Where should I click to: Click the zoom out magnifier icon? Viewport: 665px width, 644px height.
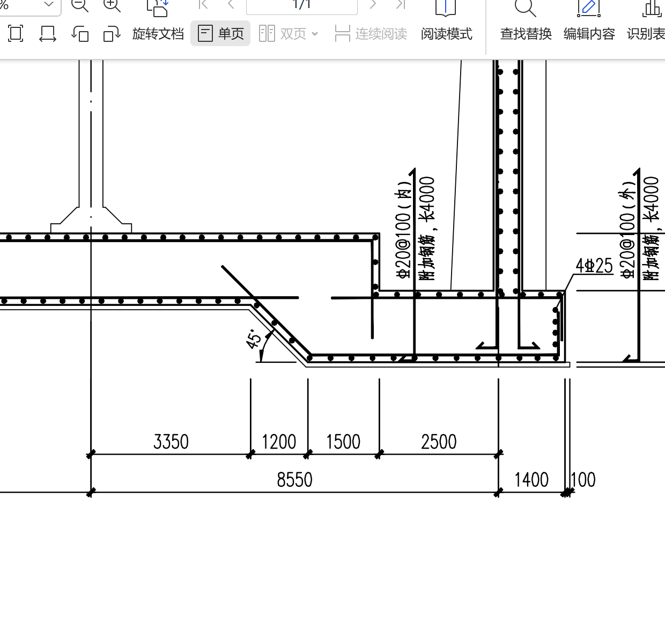(80, 5)
